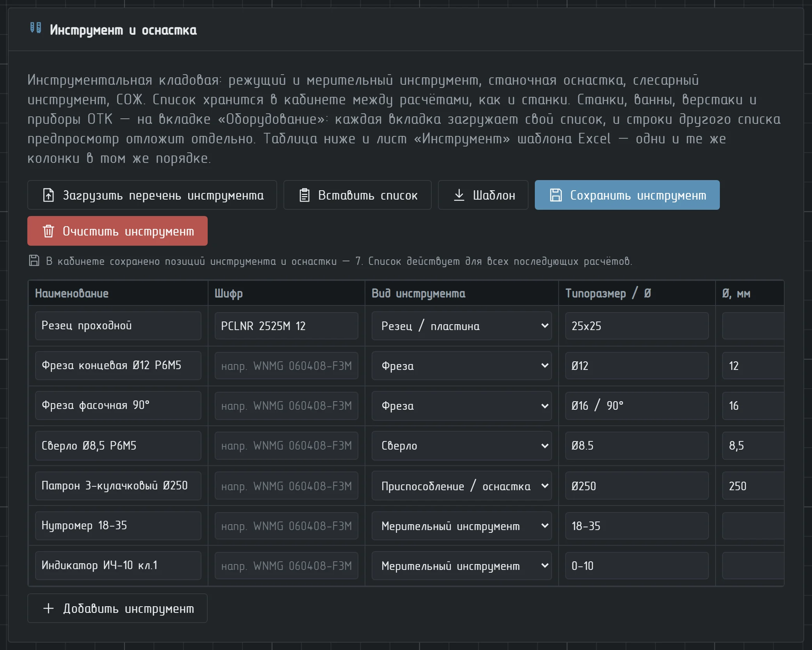Open tool type dropdown for Нутромер 18–35
This screenshot has width=812, height=650.
[461, 526]
